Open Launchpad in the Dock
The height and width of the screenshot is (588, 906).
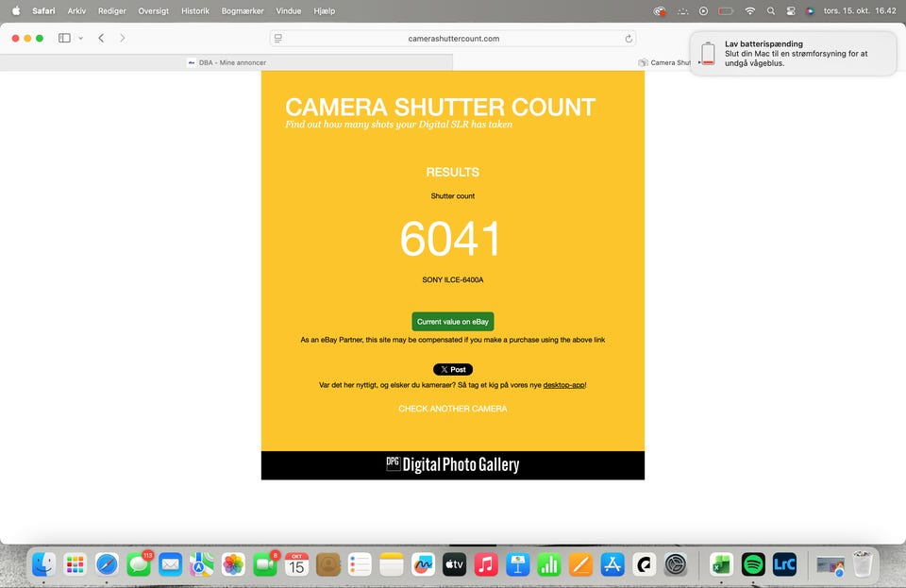tap(75, 564)
